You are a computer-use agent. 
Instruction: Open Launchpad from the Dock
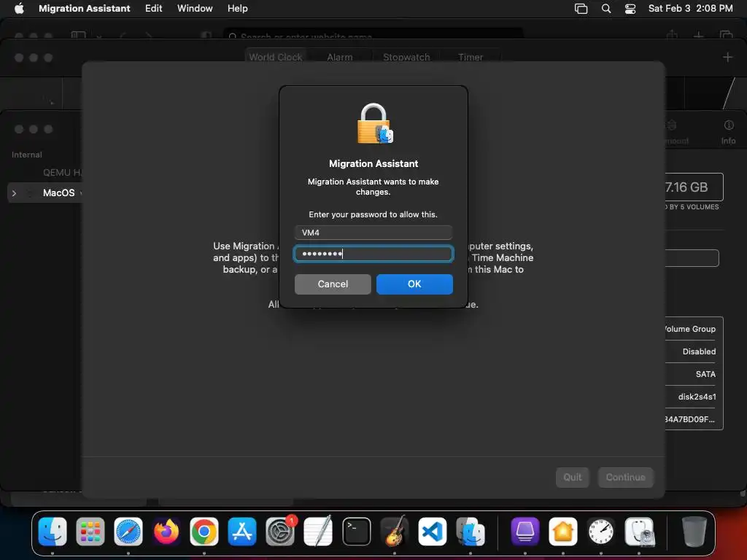tap(90, 532)
